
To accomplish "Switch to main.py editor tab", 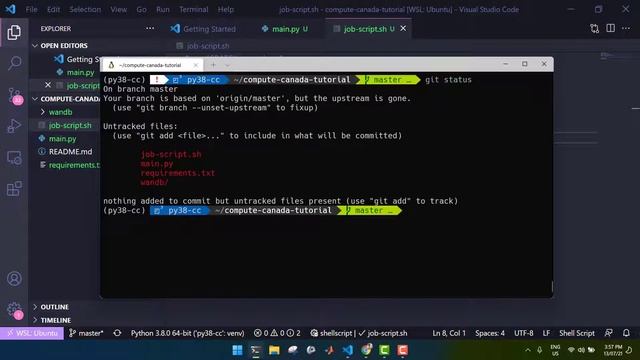I will click(x=284, y=29).
